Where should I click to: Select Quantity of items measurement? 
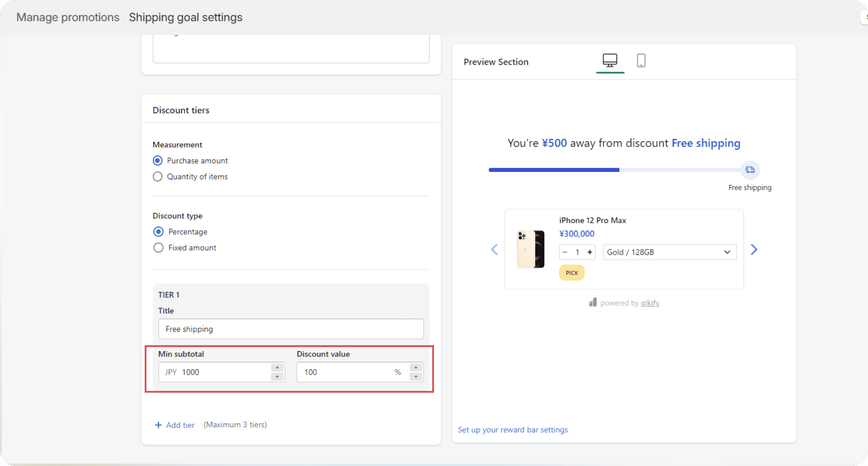point(157,176)
